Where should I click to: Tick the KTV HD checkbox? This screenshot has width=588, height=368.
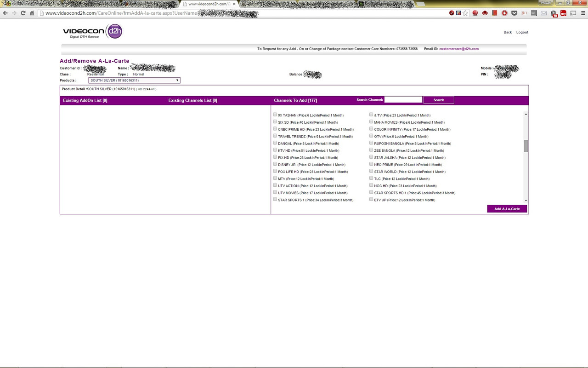(275, 150)
